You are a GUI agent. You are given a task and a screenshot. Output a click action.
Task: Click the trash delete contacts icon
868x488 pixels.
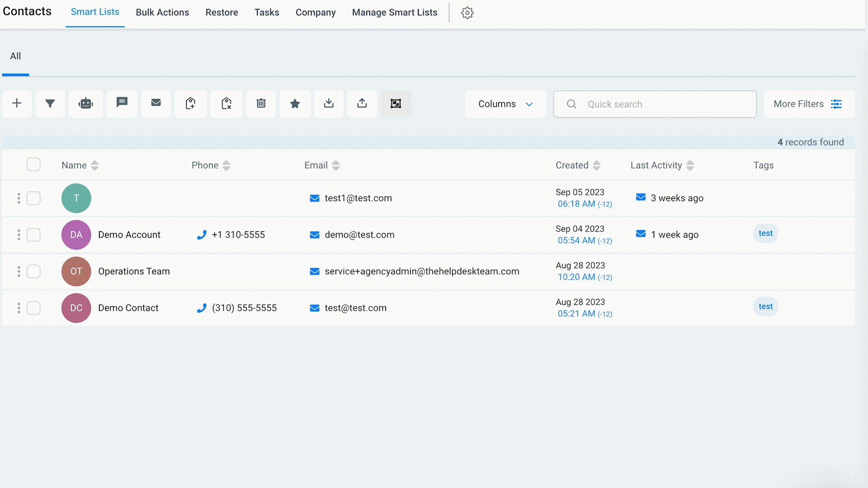[261, 103]
